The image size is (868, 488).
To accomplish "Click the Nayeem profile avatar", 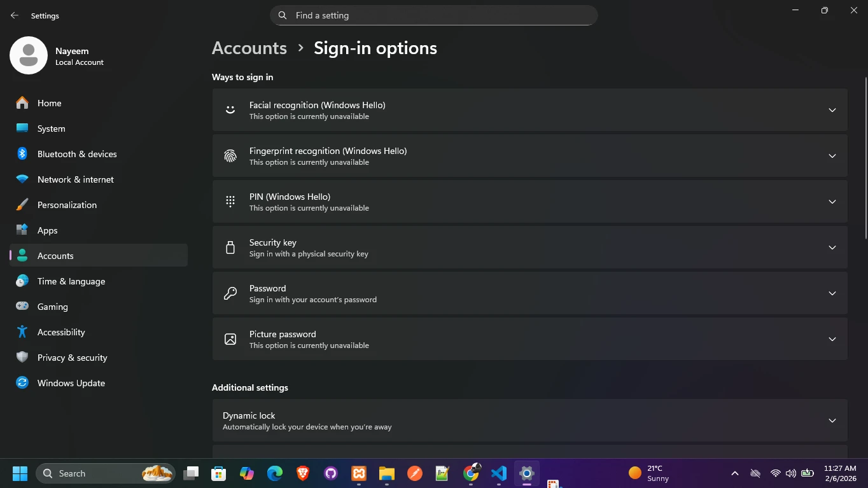I will pos(29,55).
